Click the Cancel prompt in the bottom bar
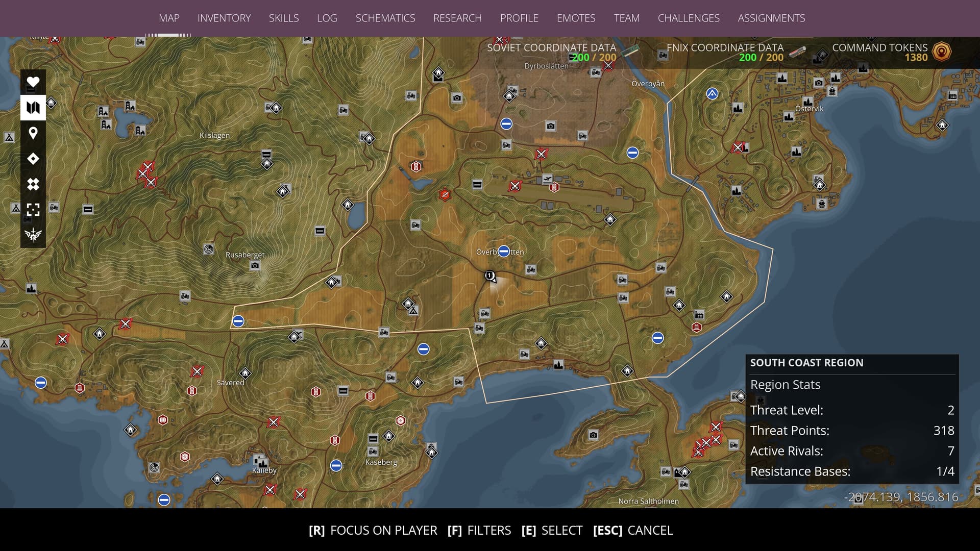Screen dimensions: 980x551 click(633, 530)
